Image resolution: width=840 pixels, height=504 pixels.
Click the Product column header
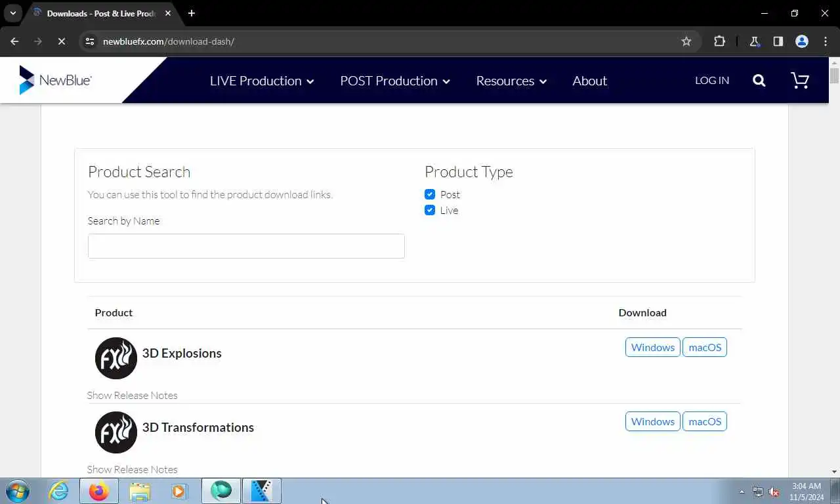(114, 312)
